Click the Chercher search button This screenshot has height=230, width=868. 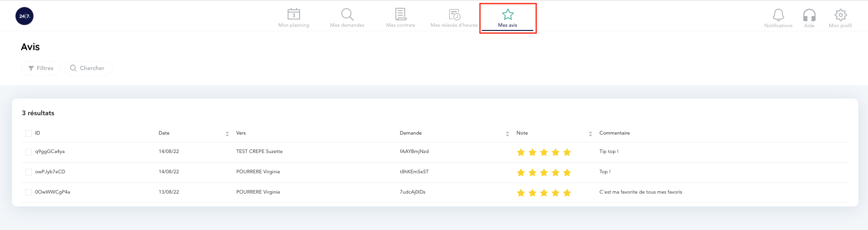[88, 68]
